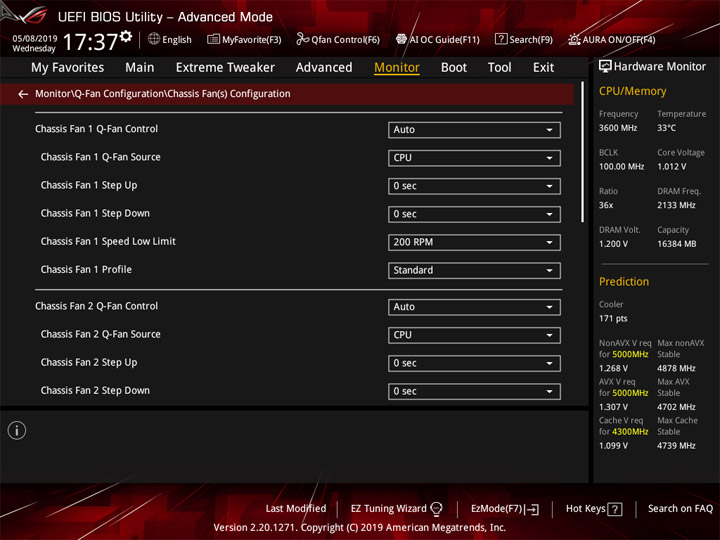720x540 pixels.
Task: Open Chassis Fan 2 Q-Fan Source dropdown
Action: point(474,335)
